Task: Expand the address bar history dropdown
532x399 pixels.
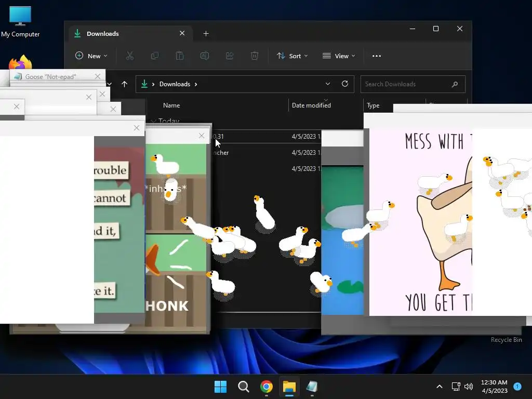Action: click(328, 84)
